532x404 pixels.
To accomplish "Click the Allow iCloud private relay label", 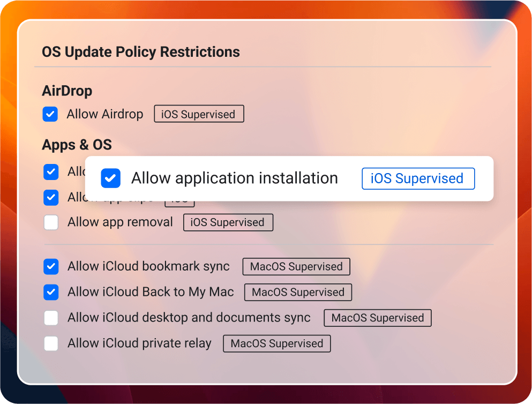I will pyautogui.click(x=139, y=343).
